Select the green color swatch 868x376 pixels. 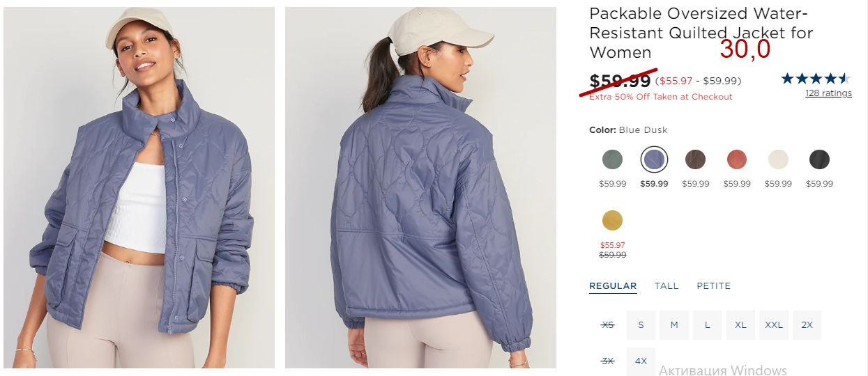click(x=612, y=159)
